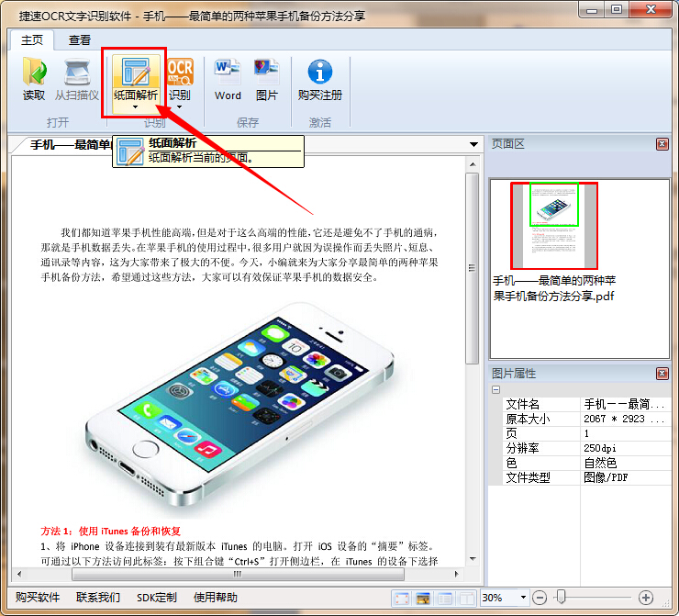Select the 手机——最简单 document tab

(x=70, y=145)
